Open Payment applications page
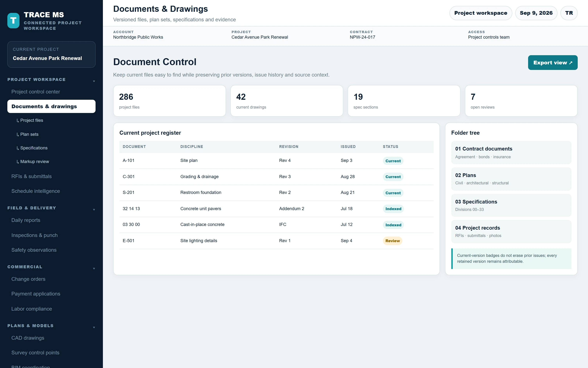This screenshot has width=588, height=368. tap(51, 294)
